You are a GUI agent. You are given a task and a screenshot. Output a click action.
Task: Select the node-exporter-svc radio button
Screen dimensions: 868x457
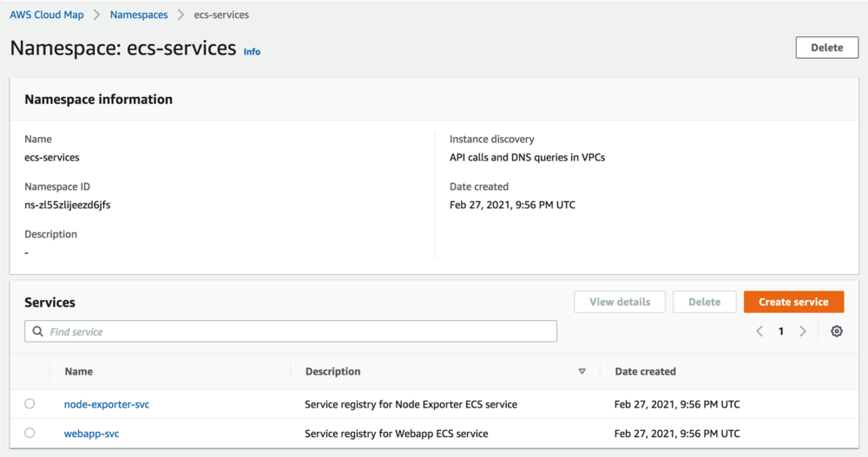point(30,403)
